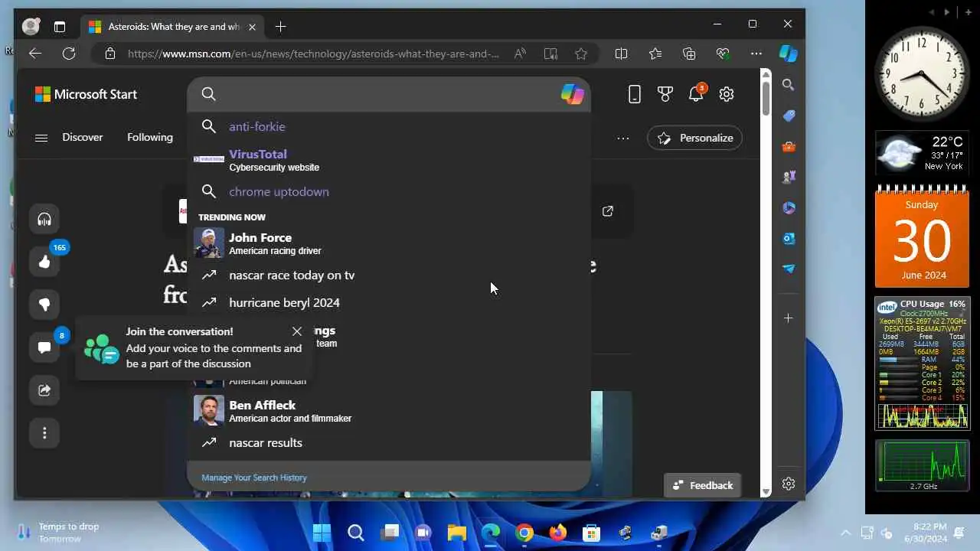Open a new tab with plus button
The image size is (980, 551).
(280, 27)
